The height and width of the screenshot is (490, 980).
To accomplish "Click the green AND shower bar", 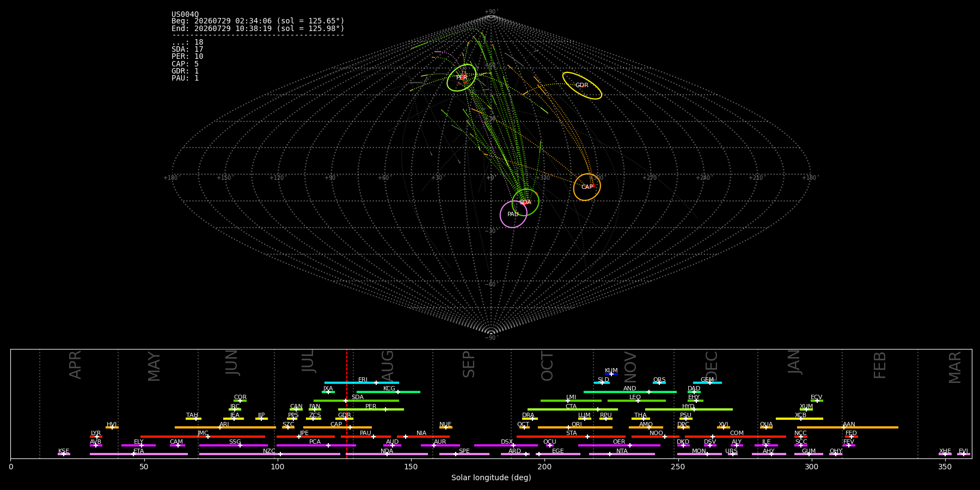I will click(x=630, y=392).
